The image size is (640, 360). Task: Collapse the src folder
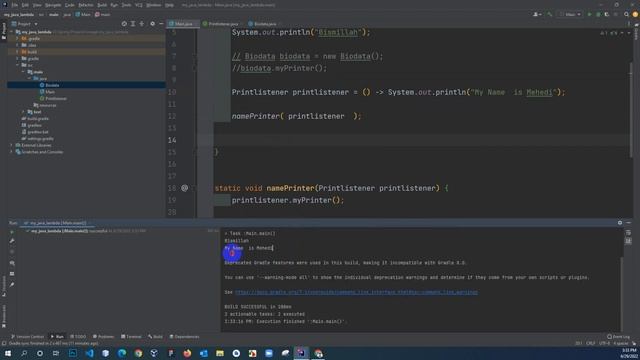click(17, 65)
